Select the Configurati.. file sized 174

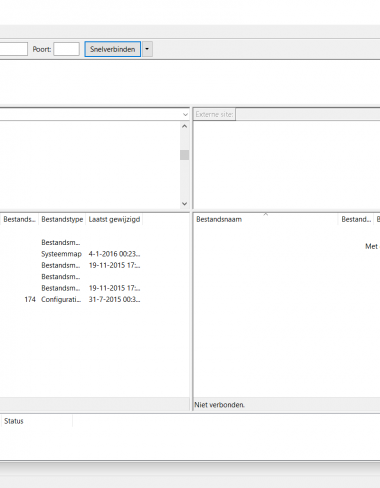(95, 299)
